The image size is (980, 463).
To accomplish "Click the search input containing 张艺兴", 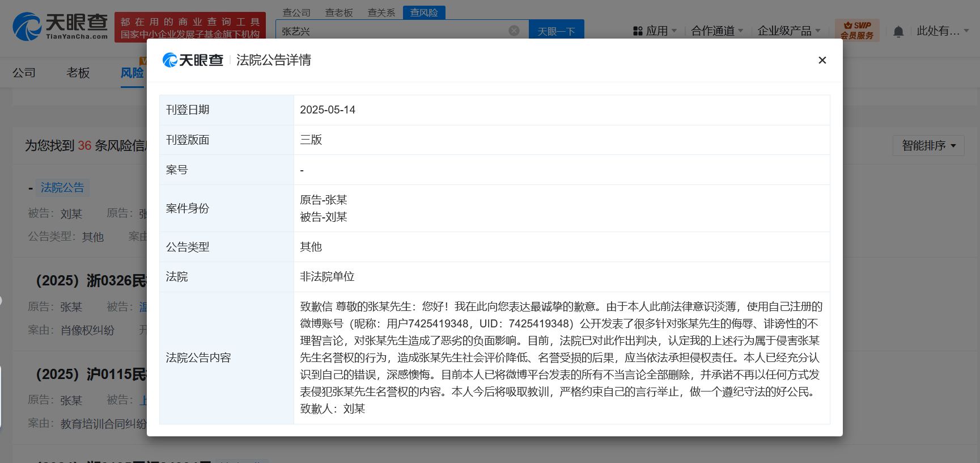I will click(391, 31).
